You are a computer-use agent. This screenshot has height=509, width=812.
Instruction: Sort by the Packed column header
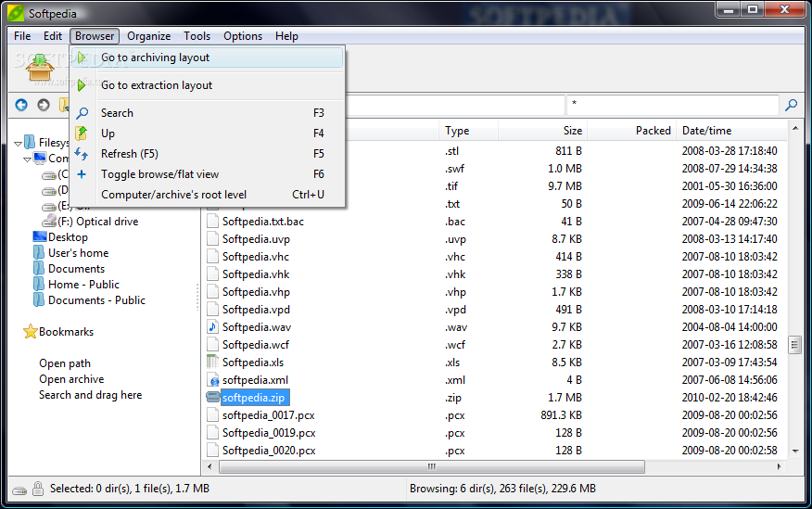[x=632, y=131]
